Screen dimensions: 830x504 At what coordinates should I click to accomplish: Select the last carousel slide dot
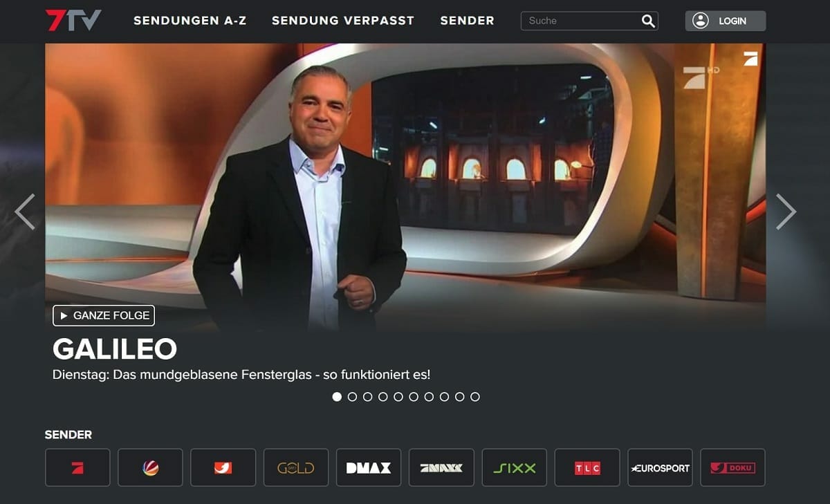(474, 397)
